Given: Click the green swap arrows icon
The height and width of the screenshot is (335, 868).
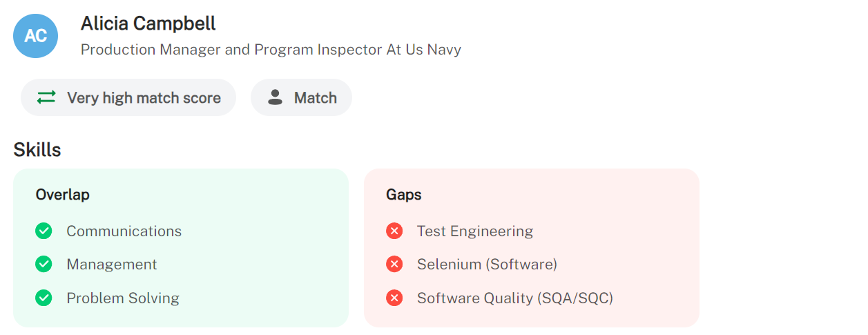Looking at the screenshot, I should [x=46, y=97].
